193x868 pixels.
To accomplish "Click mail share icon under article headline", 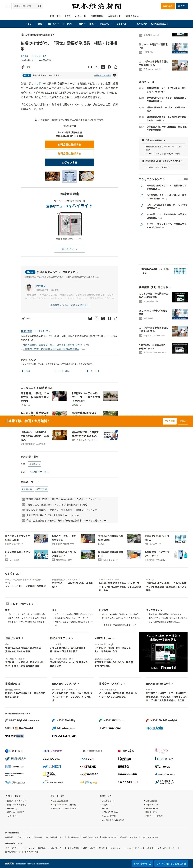I will (90, 67).
